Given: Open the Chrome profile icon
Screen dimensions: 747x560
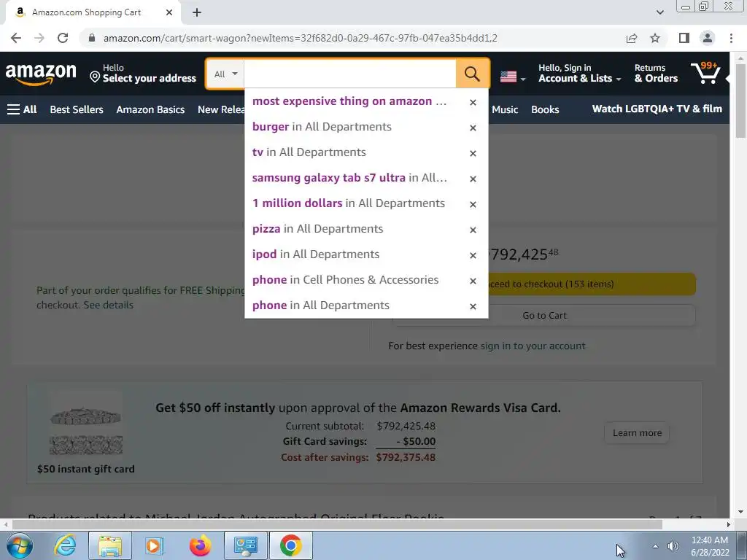Looking at the screenshot, I should [x=708, y=38].
